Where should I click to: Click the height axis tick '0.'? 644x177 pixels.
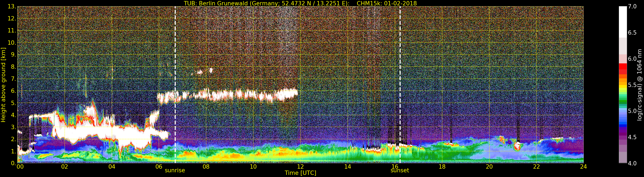(x=13, y=163)
